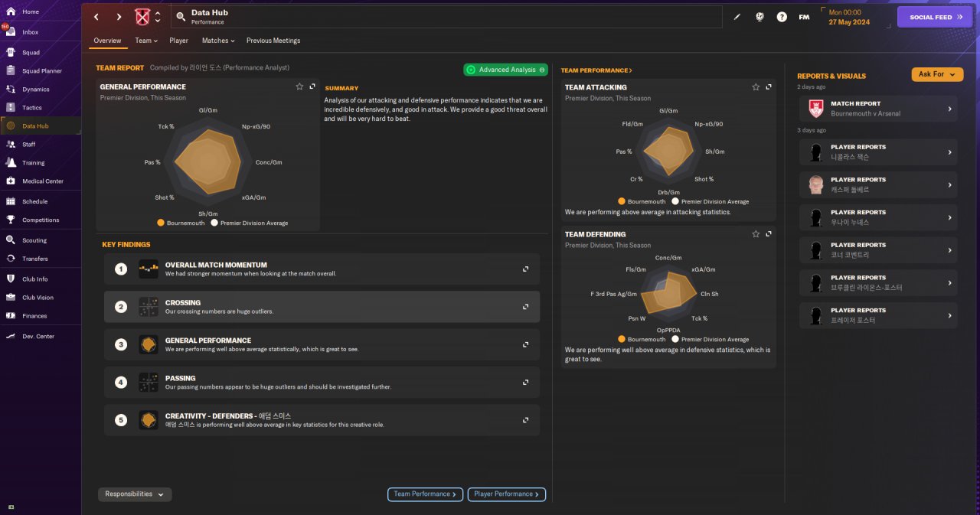Open the Bournemouth v Arsenal match report
Image resolution: width=980 pixels, height=515 pixels.
click(x=877, y=109)
